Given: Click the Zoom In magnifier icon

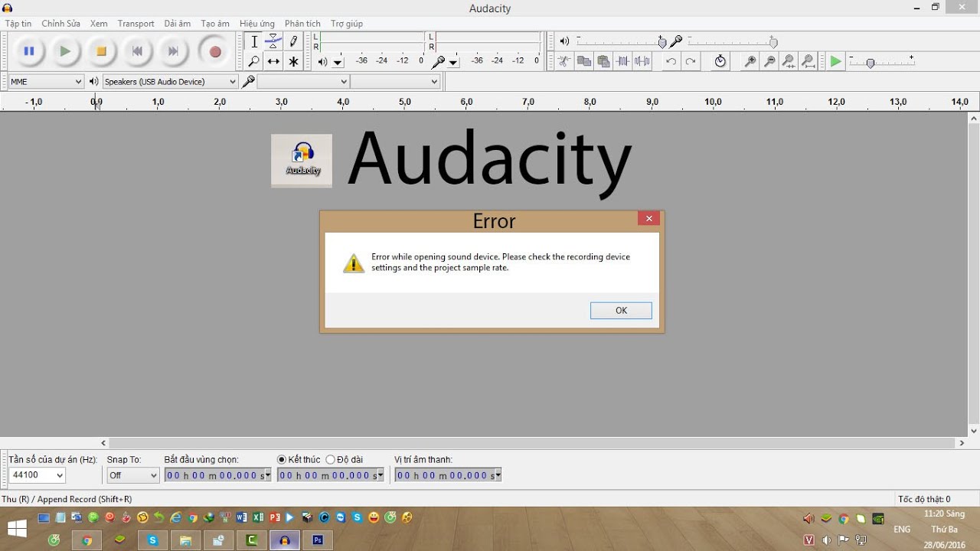Looking at the screenshot, I should 750,61.
